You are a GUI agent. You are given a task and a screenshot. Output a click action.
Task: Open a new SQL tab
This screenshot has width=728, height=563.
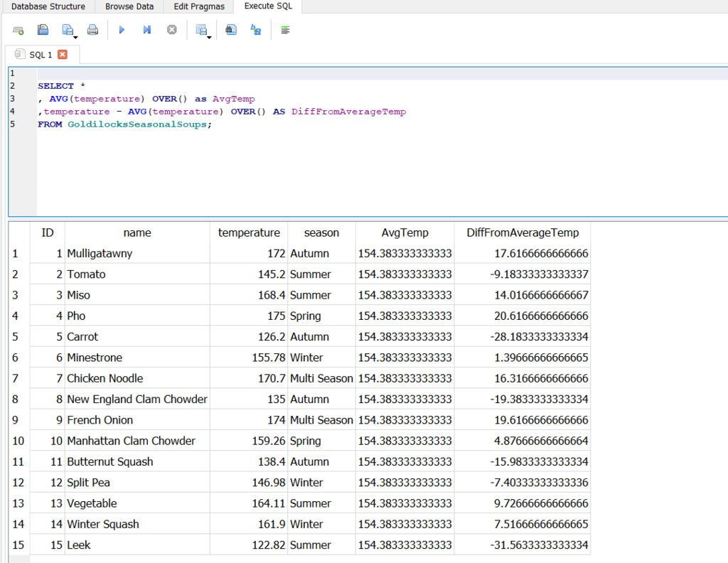pos(16,29)
